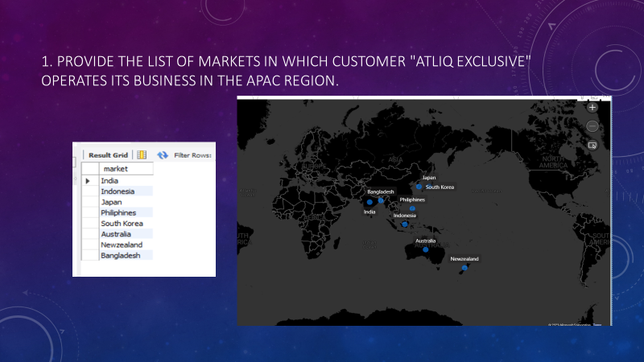Click the South Korea map label
The image size is (644, 362).
440,187
